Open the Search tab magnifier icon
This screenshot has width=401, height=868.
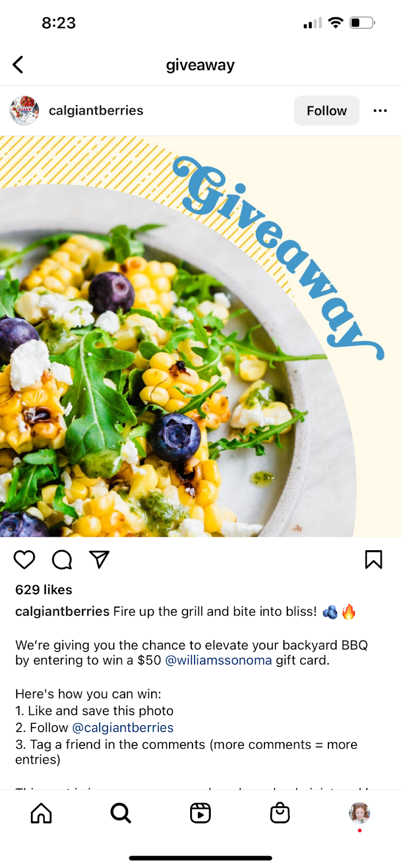click(x=121, y=813)
